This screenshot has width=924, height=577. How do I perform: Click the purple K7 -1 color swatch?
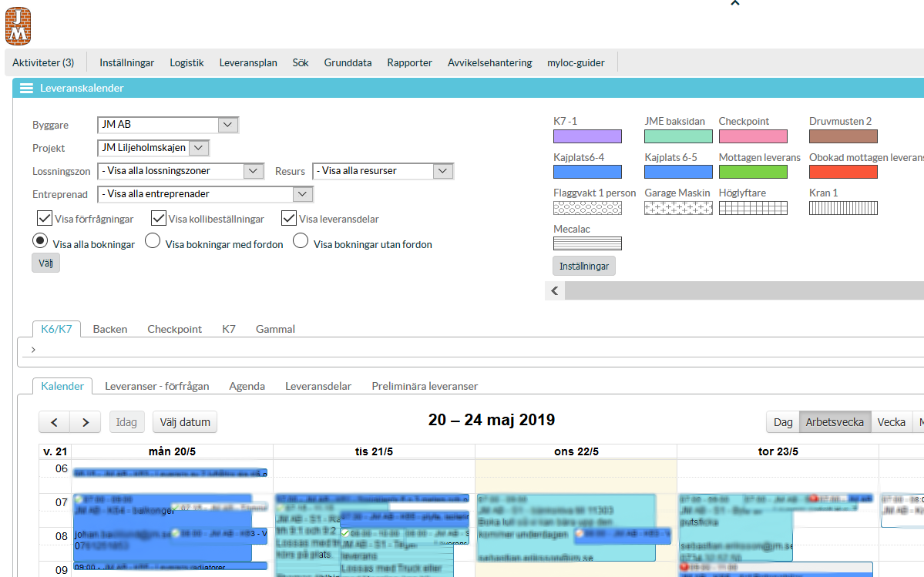pos(587,136)
